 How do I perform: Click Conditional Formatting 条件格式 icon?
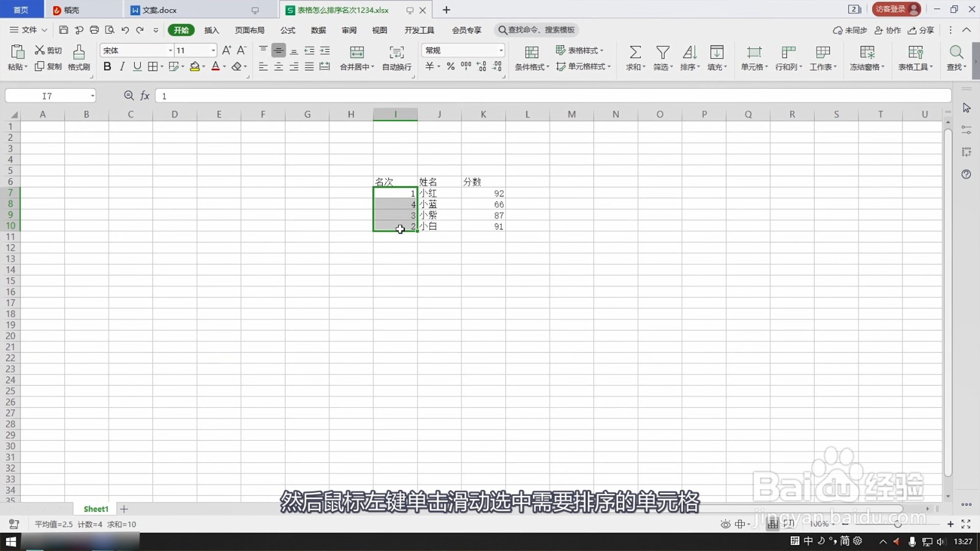[532, 52]
